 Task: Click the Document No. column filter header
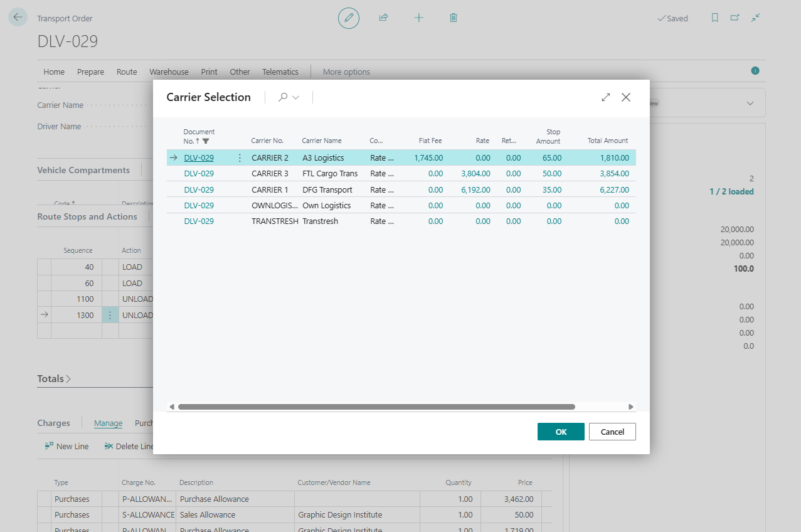click(199, 136)
